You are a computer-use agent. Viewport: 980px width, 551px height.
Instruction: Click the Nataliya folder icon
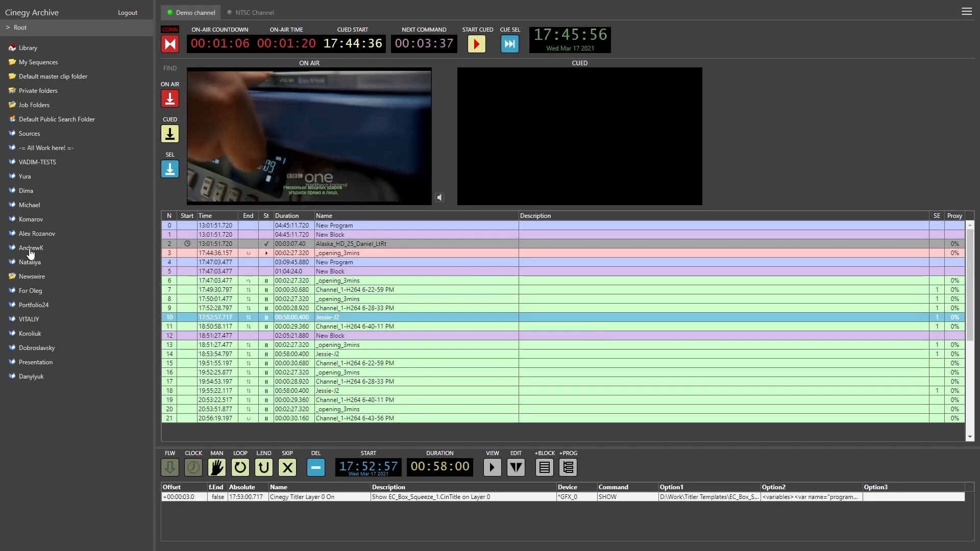pos(12,262)
